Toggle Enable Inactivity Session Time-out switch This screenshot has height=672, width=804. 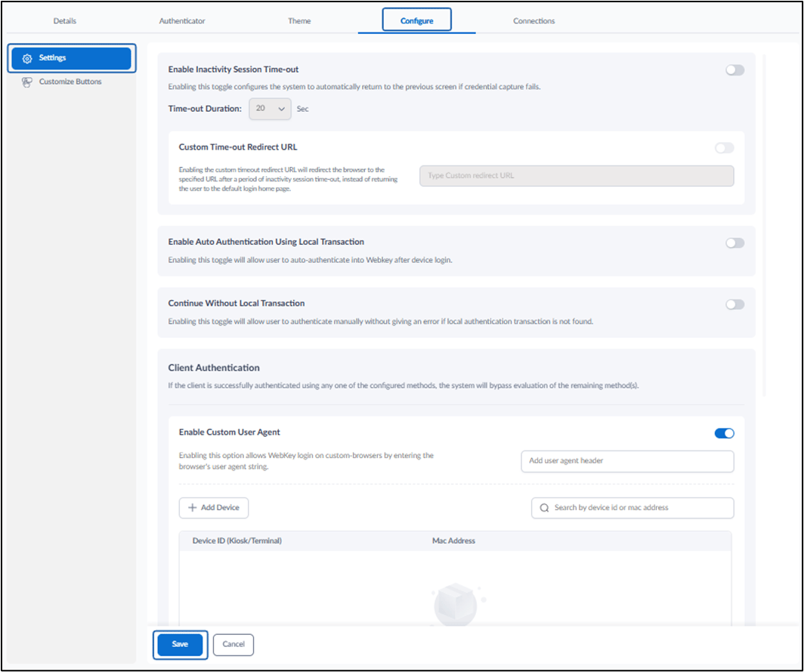pos(734,70)
